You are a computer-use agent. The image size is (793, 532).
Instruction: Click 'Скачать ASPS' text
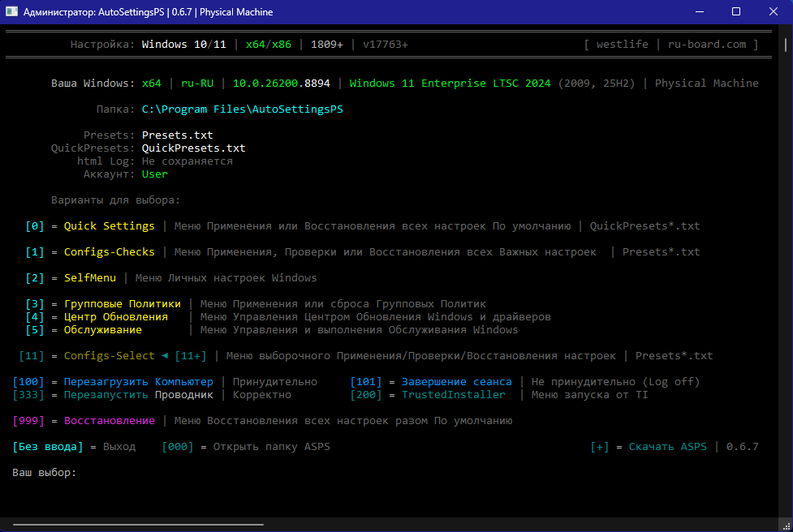(x=667, y=447)
